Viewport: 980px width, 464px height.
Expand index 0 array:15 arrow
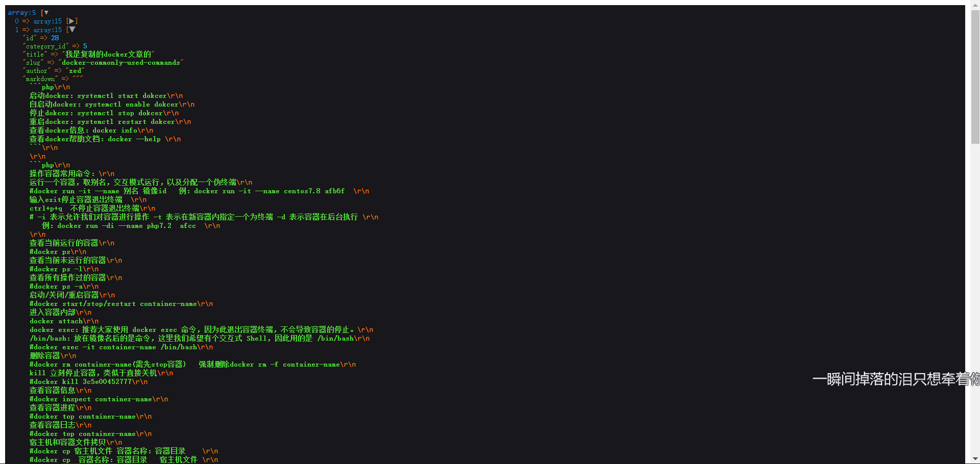(x=71, y=21)
